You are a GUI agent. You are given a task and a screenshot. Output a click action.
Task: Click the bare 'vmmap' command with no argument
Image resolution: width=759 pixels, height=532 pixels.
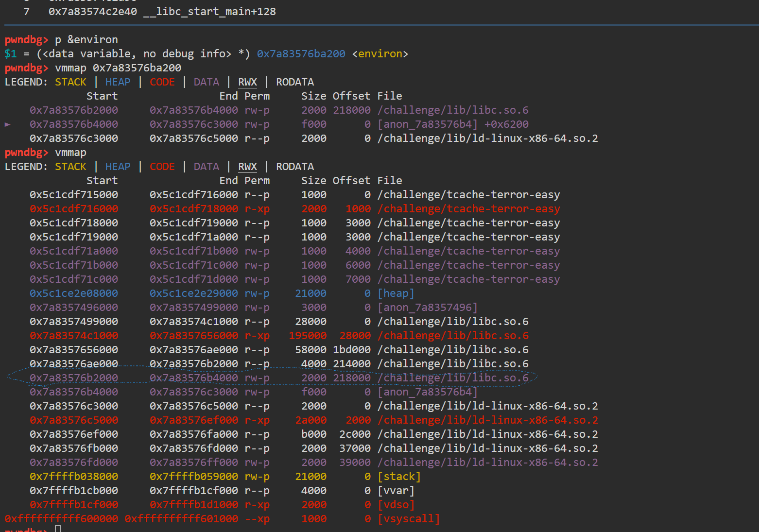click(x=71, y=152)
